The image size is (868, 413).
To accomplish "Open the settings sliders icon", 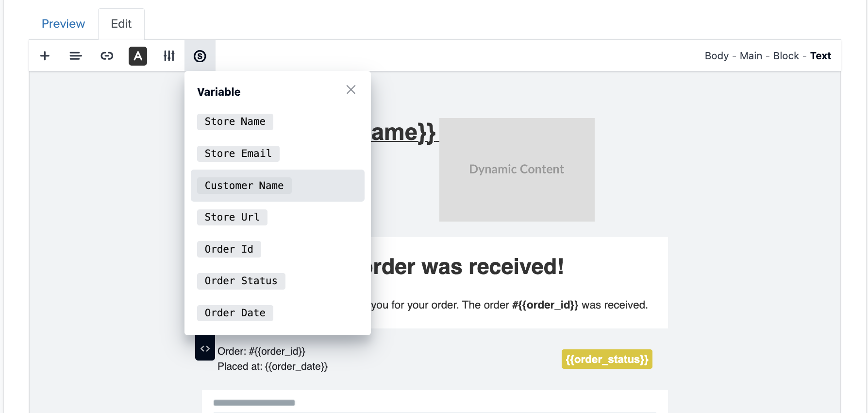I will point(169,56).
